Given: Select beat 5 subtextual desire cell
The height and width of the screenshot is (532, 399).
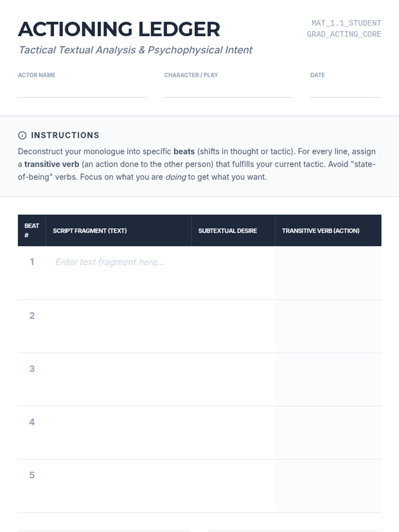Looking at the screenshot, I should (233, 486).
